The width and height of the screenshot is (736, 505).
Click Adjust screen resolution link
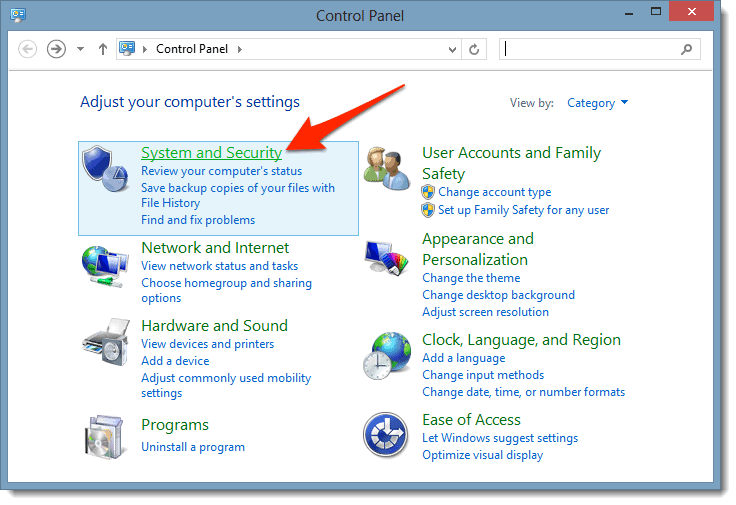tap(485, 312)
